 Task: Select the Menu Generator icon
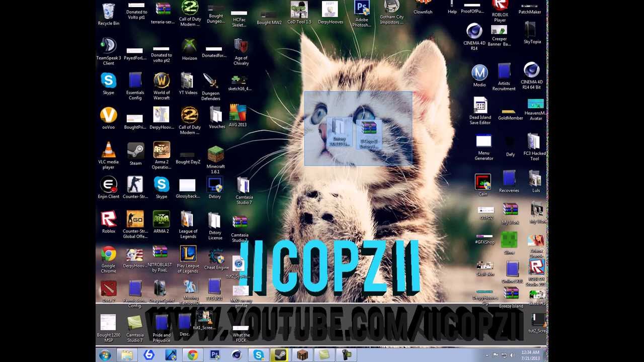(x=484, y=148)
